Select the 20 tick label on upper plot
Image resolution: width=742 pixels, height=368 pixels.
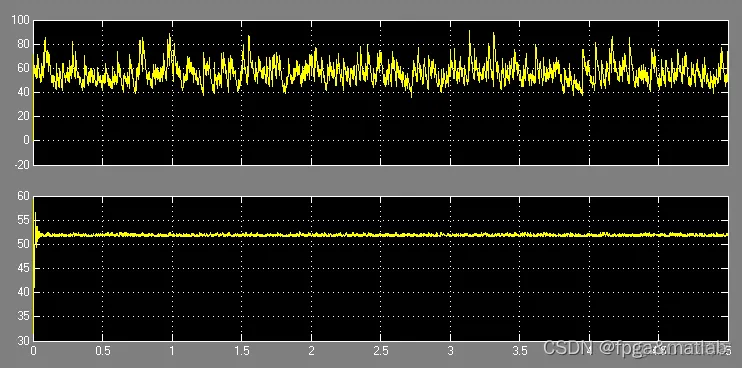pyautogui.click(x=24, y=117)
